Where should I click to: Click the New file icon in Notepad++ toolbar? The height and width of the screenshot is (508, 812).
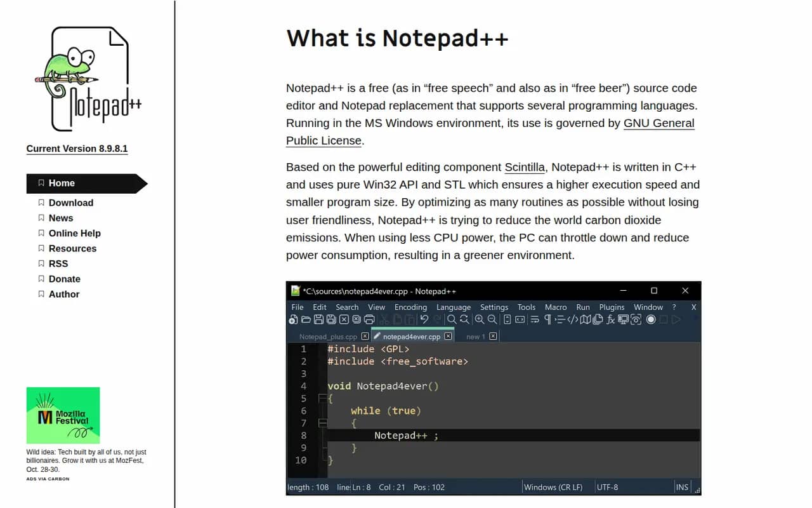pyautogui.click(x=293, y=319)
